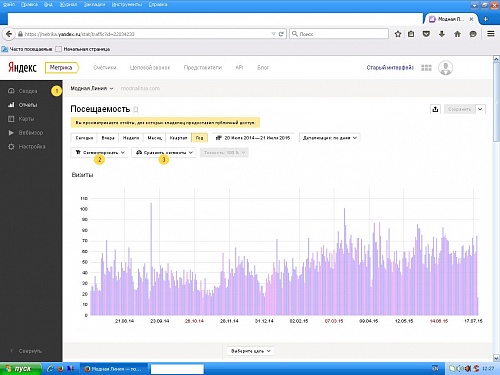This screenshot has width=500, height=375.
Task: Select the Неделя period tab
Action: pyautogui.click(x=131, y=138)
